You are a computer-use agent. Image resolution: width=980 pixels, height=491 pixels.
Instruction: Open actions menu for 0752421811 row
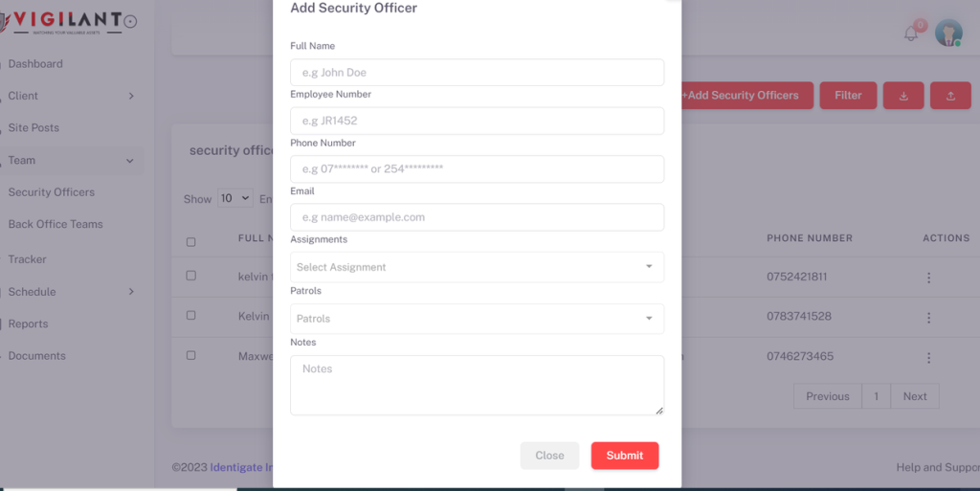click(928, 278)
